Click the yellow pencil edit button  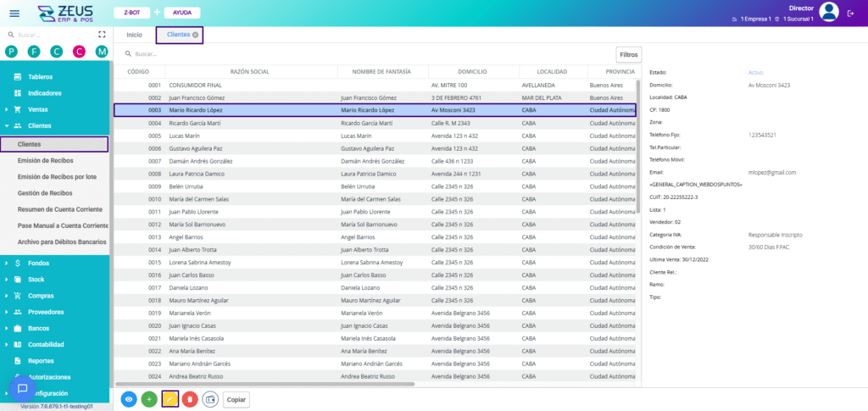click(170, 398)
